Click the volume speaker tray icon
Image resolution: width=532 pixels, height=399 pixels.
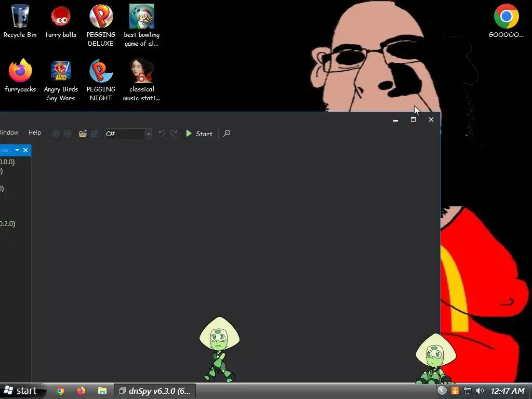pyautogui.click(x=480, y=391)
